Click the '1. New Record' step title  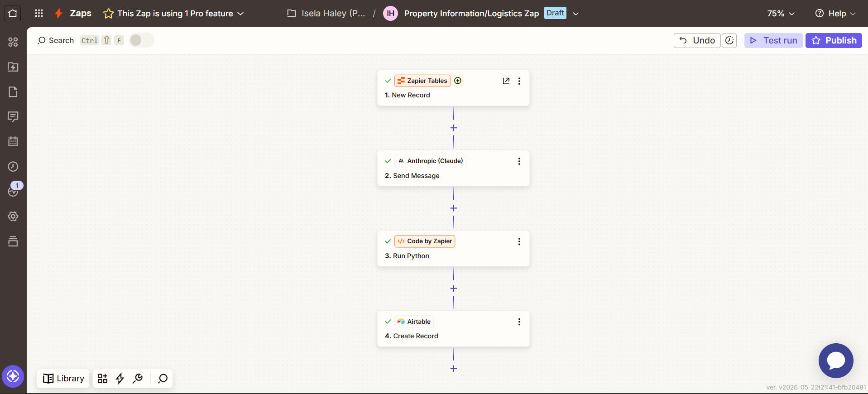point(408,95)
